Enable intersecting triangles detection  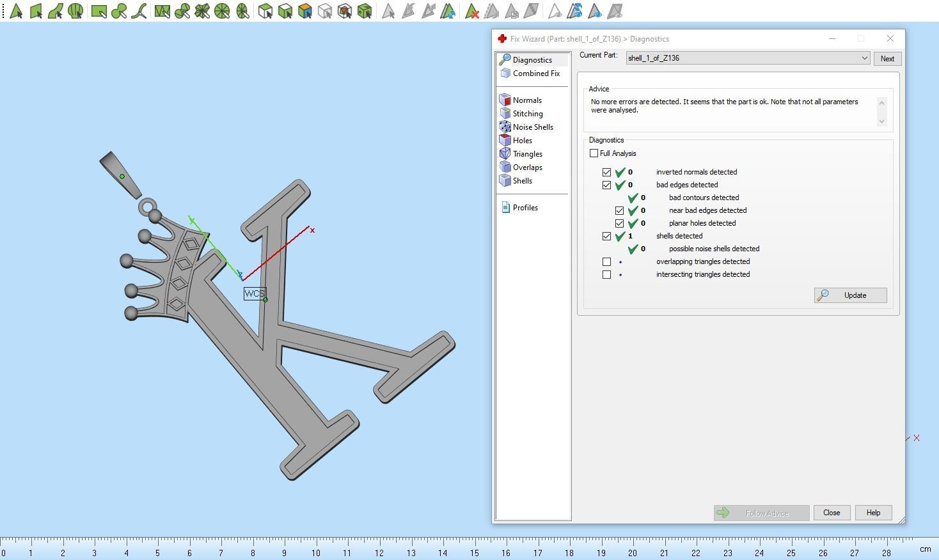click(607, 275)
